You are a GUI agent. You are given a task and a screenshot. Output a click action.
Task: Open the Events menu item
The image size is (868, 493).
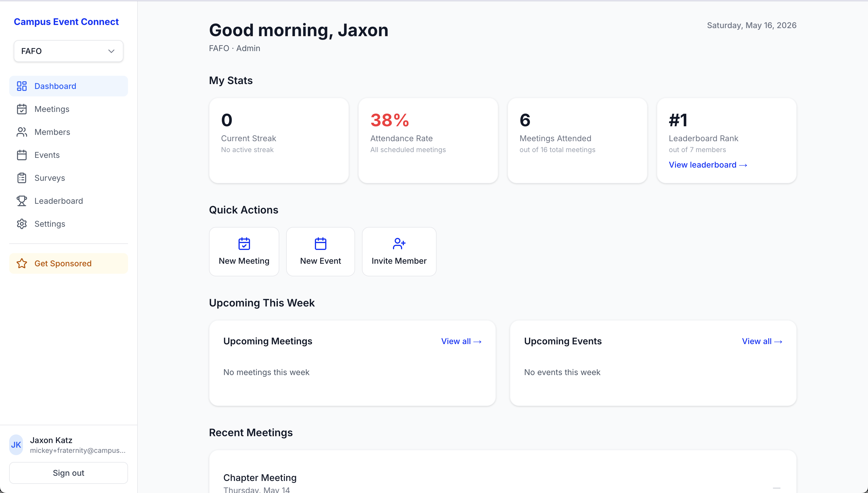68,155
